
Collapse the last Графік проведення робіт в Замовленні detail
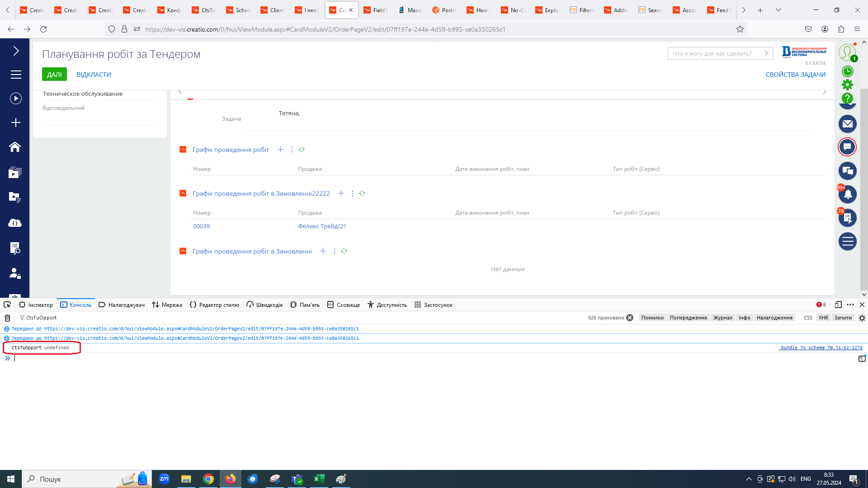coord(183,251)
